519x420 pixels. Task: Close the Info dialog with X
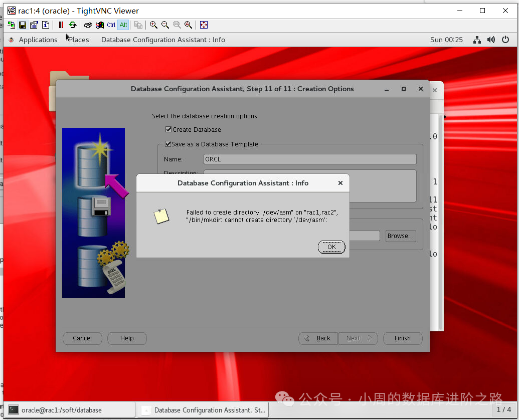pos(340,183)
